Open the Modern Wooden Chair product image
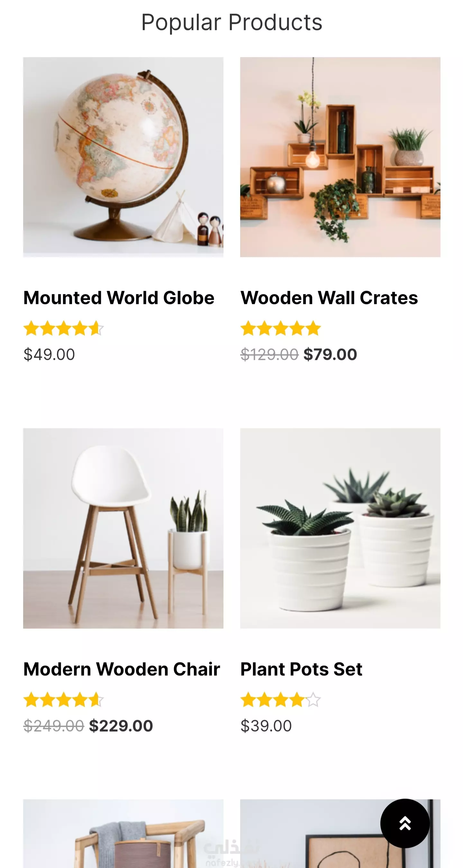 click(123, 528)
